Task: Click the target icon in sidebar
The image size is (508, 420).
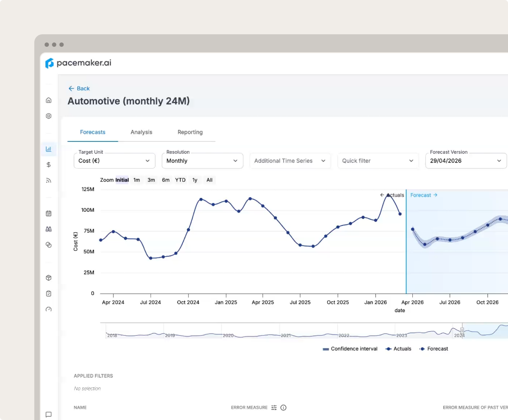Action: (x=48, y=116)
